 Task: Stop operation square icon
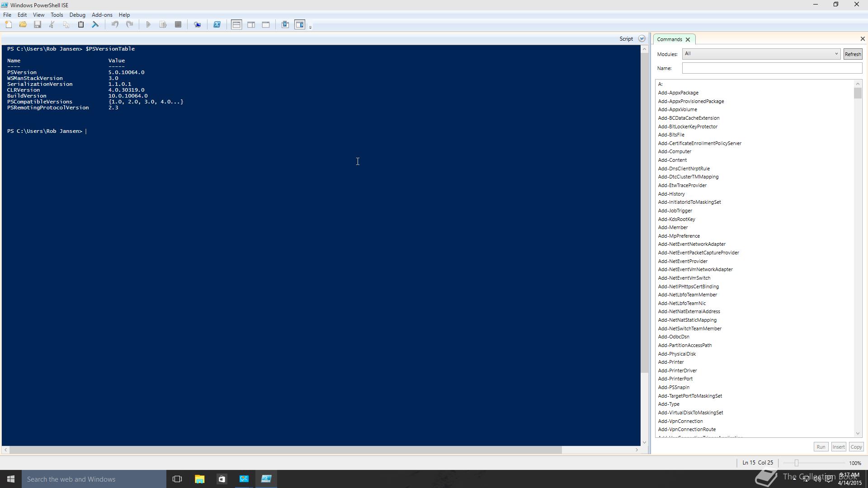[x=178, y=25]
